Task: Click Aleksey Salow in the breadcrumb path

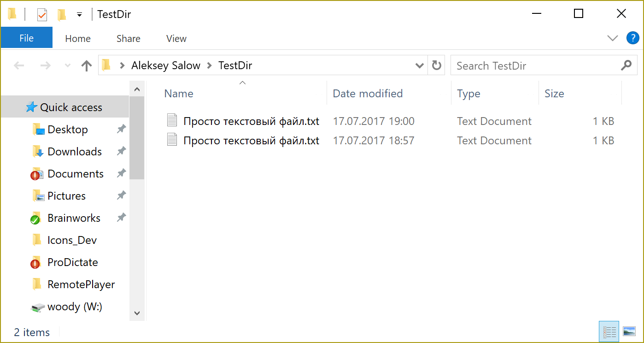Action: click(x=166, y=65)
